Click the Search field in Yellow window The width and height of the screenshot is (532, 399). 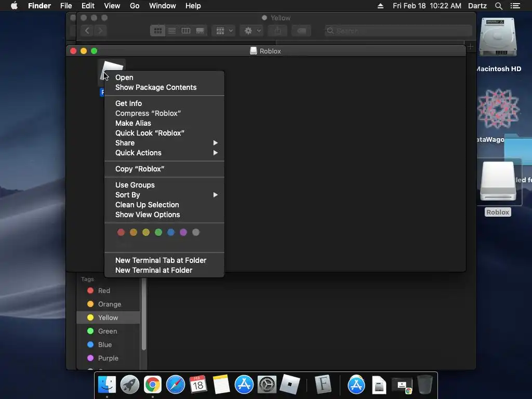(x=398, y=31)
